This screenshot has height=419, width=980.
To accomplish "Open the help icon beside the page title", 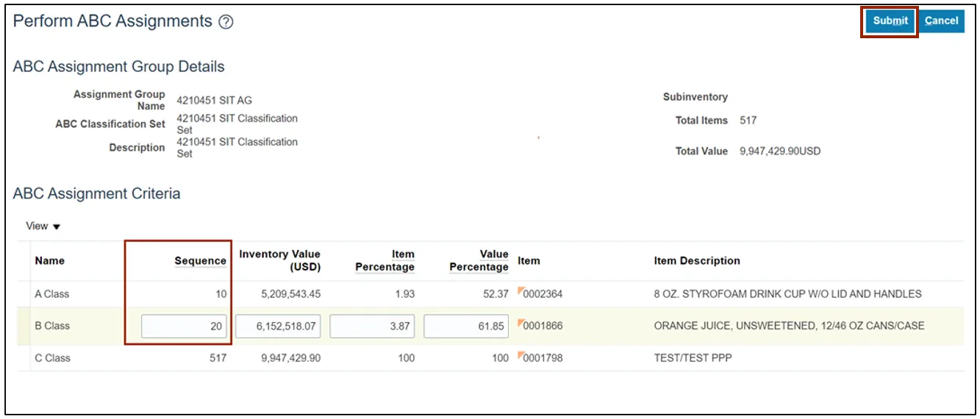I will tap(226, 22).
